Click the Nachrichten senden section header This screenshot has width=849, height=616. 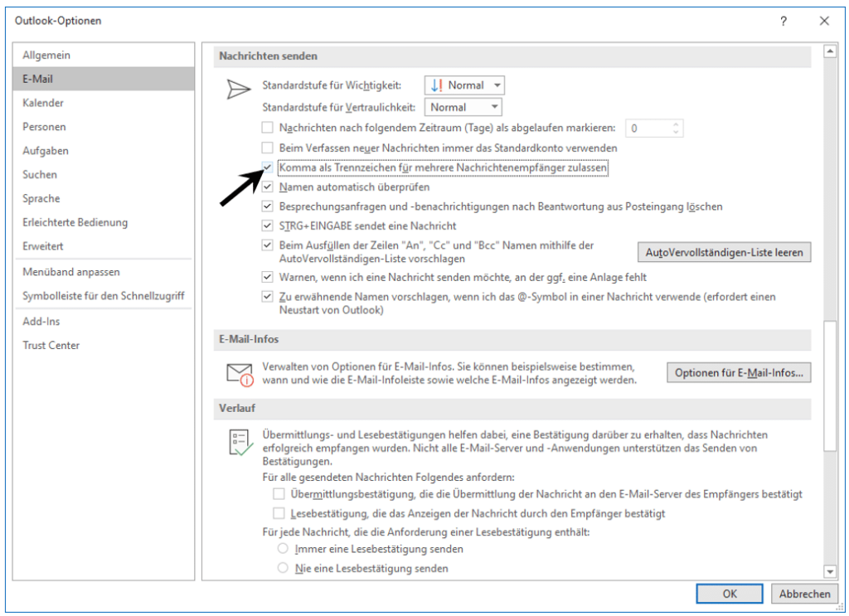tap(512, 56)
